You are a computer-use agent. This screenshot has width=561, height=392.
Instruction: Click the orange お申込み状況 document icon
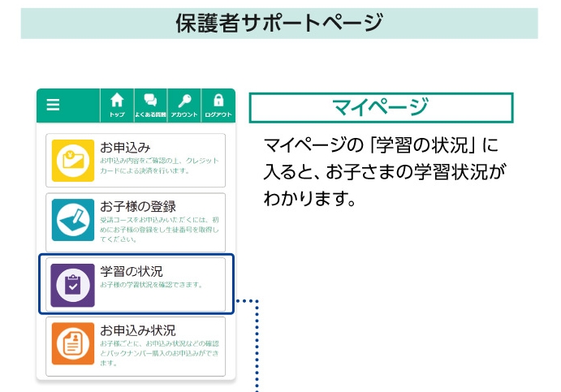point(73,344)
